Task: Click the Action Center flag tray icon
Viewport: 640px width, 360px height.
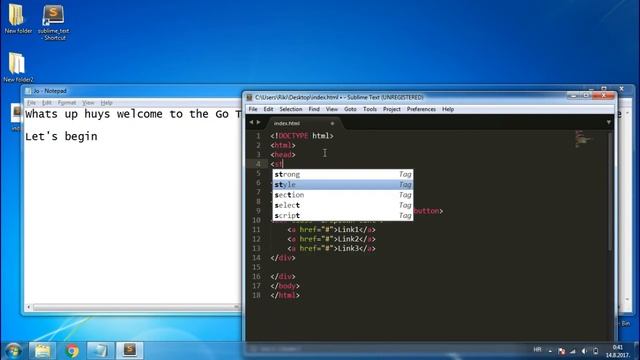Action: coord(562,351)
